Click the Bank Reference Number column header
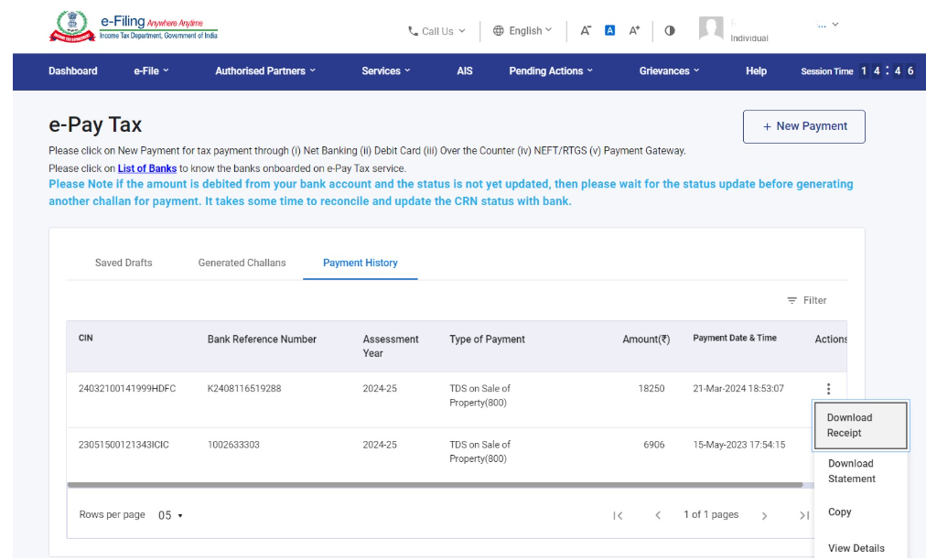 [262, 339]
